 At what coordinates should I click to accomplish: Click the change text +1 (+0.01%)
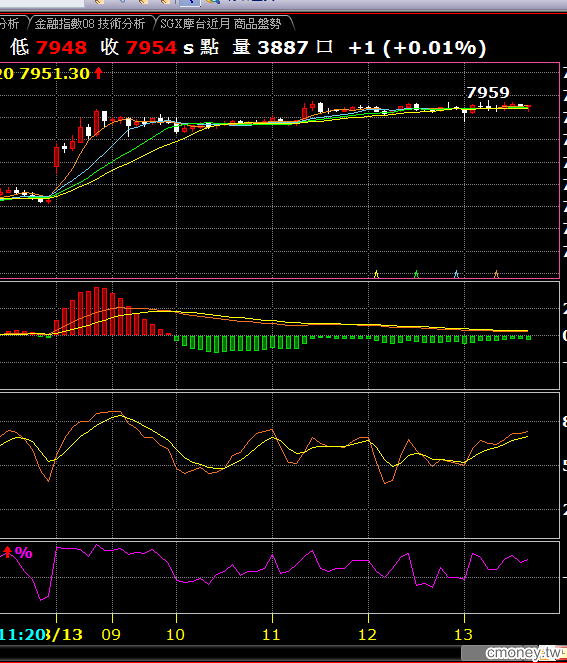coord(417,47)
